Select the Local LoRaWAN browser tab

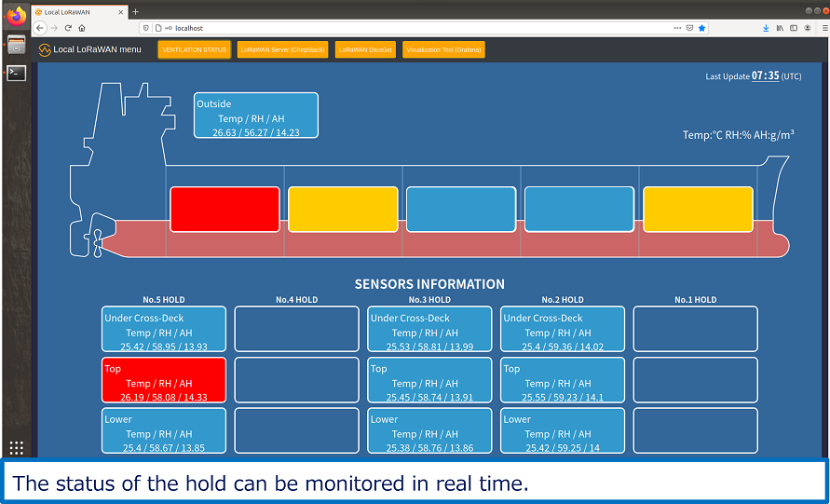coord(75,11)
